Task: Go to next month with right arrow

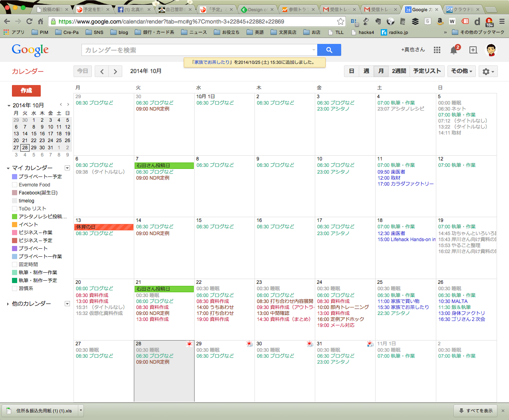Action: coord(115,71)
